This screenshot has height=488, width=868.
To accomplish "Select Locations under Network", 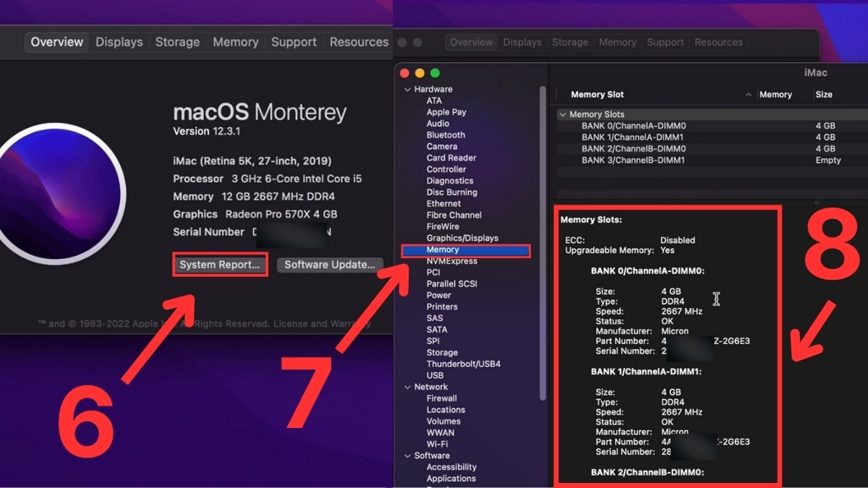I will click(446, 410).
